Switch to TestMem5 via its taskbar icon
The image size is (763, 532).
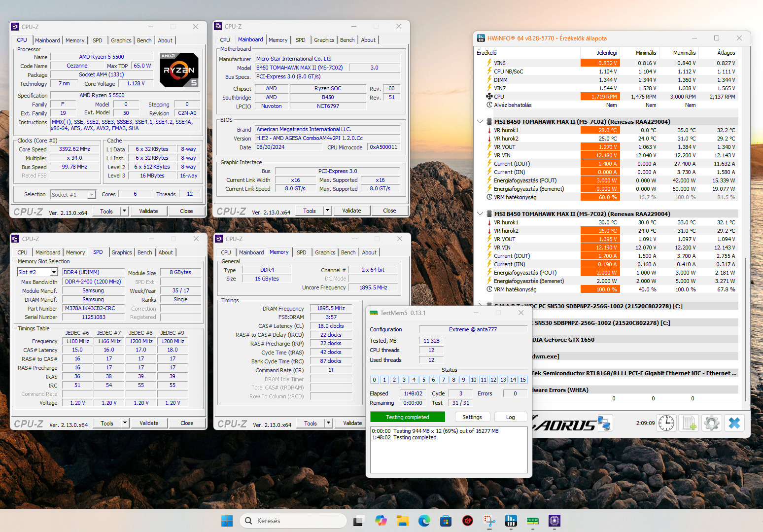click(x=532, y=521)
